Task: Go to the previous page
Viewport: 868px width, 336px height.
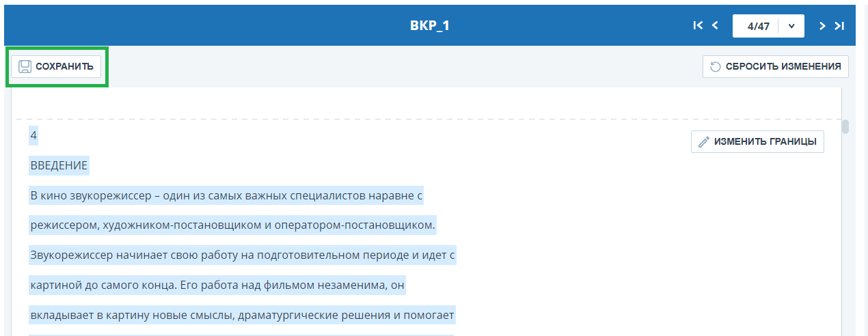Action: (x=716, y=26)
